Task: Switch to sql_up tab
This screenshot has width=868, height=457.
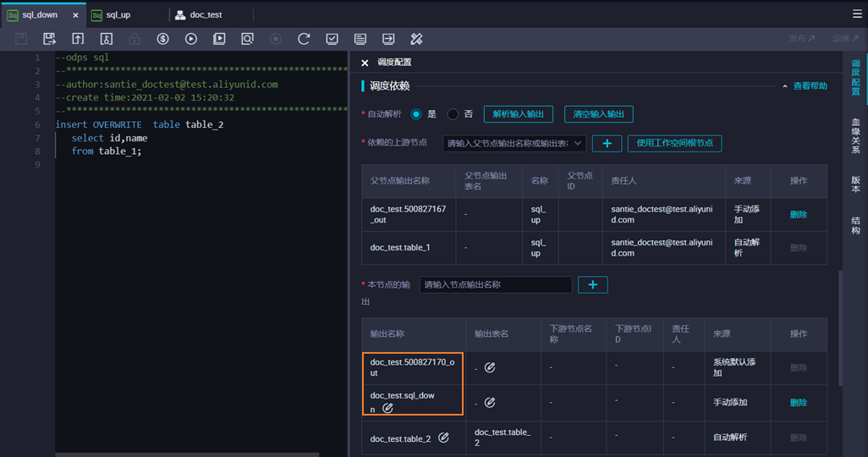Action: 118,15
